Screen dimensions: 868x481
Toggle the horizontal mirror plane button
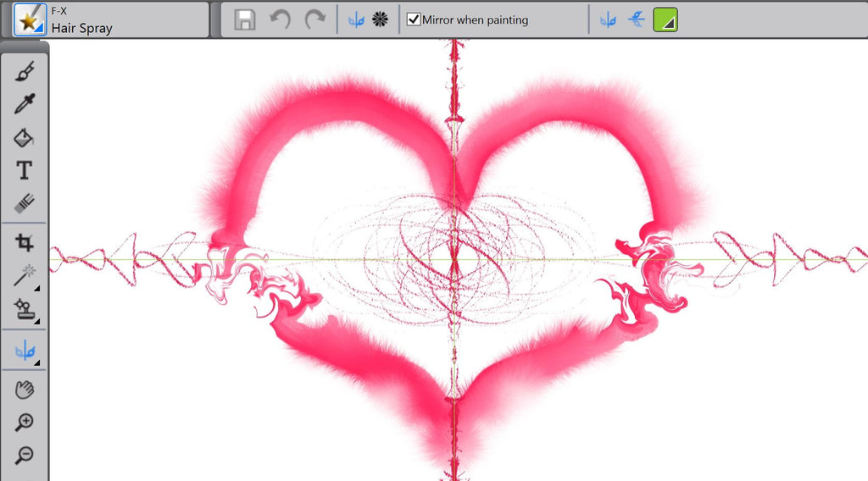tap(636, 19)
